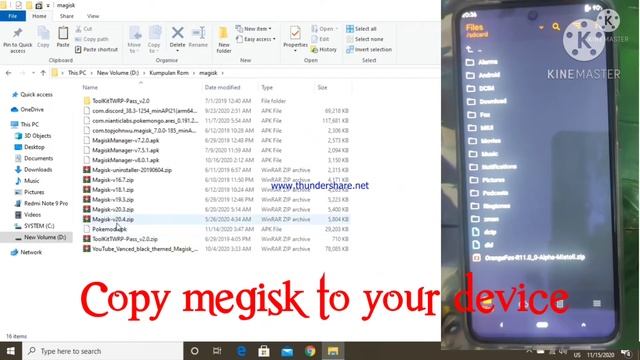Open Microsoft Edge from taskbar
The image size is (640, 360).
(241, 351)
